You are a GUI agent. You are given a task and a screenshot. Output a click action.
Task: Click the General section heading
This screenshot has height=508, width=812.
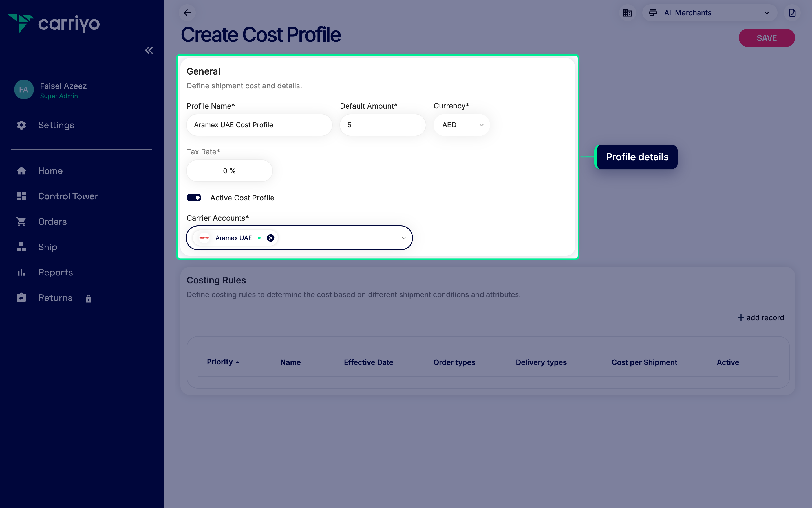tap(203, 71)
